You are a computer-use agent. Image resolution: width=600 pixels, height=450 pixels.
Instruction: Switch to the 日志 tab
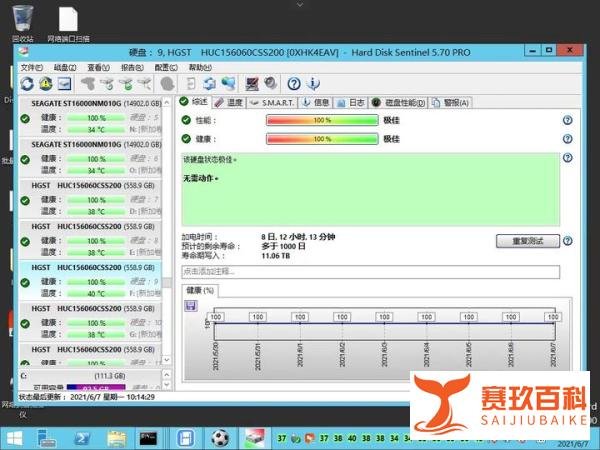tap(351, 103)
